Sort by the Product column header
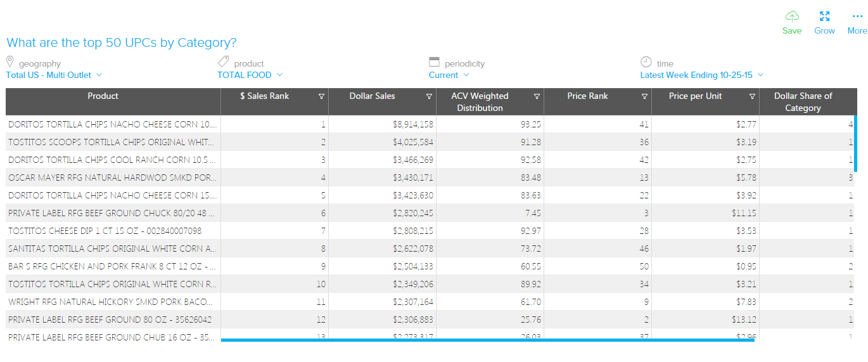Image resolution: width=868 pixels, height=362 pixels. pos(103,96)
